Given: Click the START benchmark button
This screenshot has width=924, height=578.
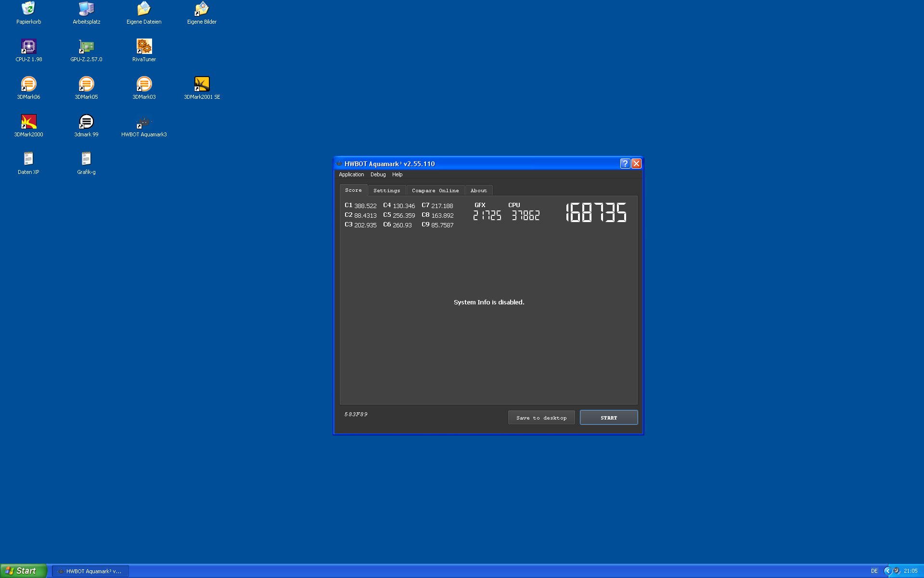Looking at the screenshot, I should (x=609, y=418).
